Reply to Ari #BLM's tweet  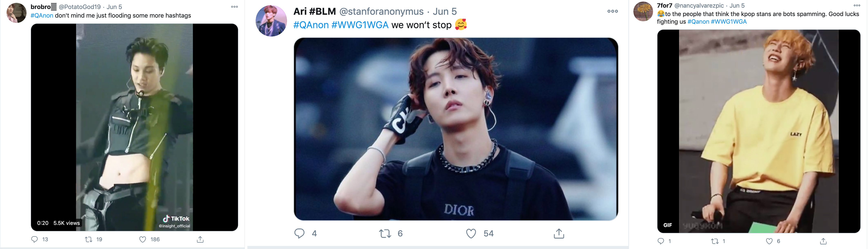(299, 233)
